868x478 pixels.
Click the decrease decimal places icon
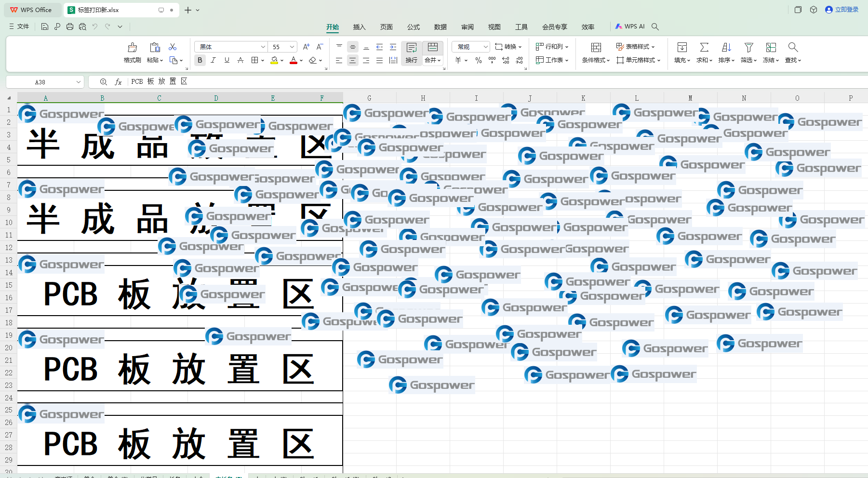[x=519, y=60]
